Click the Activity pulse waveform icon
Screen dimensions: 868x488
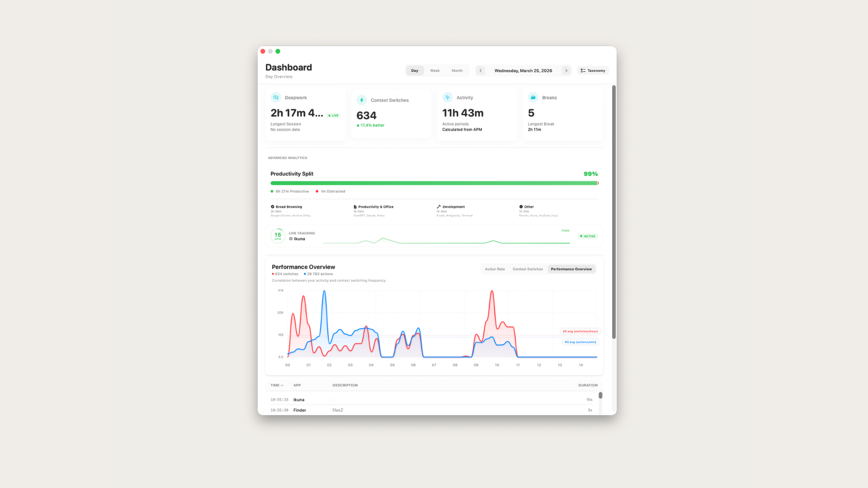(x=447, y=98)
